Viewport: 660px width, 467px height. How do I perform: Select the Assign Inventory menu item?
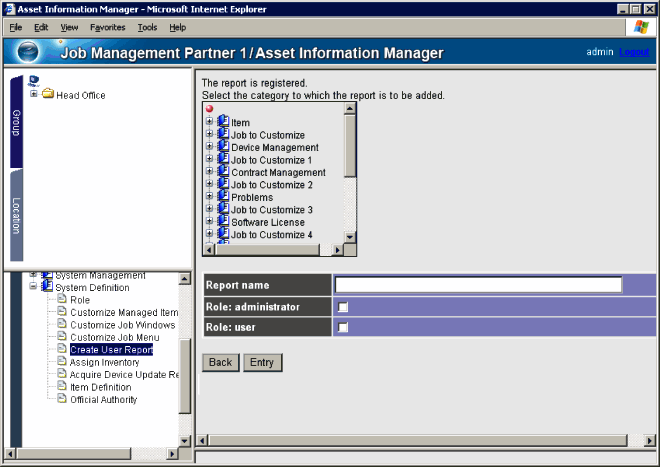pos(104,362)
